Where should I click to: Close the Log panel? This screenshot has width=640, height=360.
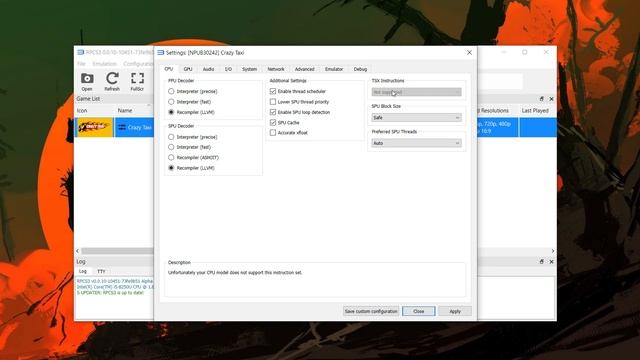(551, 262)
